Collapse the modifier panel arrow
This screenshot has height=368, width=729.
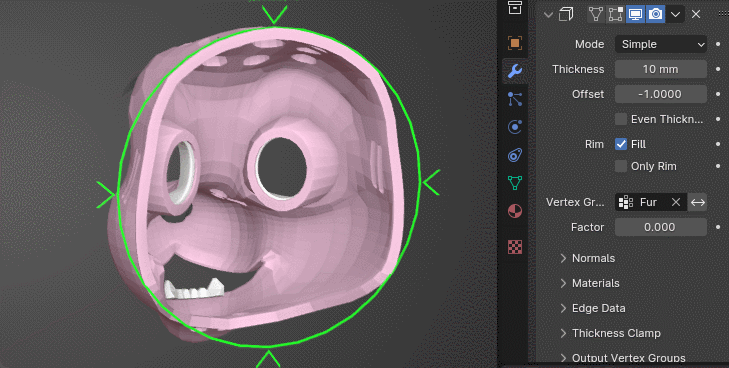point(548,14)
